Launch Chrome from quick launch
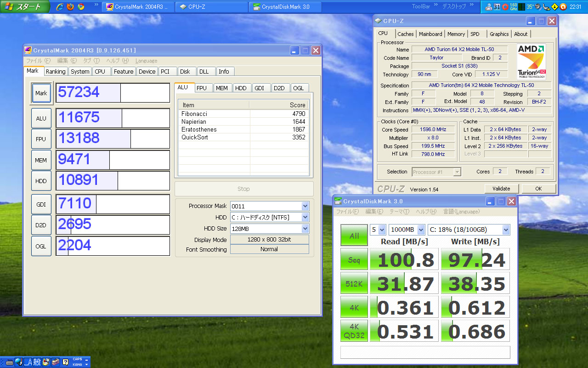The height and width of the screenshot is (368, 588). (81, 6)
